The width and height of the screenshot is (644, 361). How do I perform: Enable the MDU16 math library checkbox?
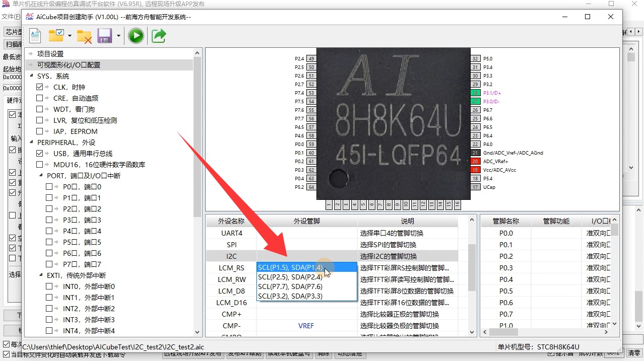[x=39, y=165]
